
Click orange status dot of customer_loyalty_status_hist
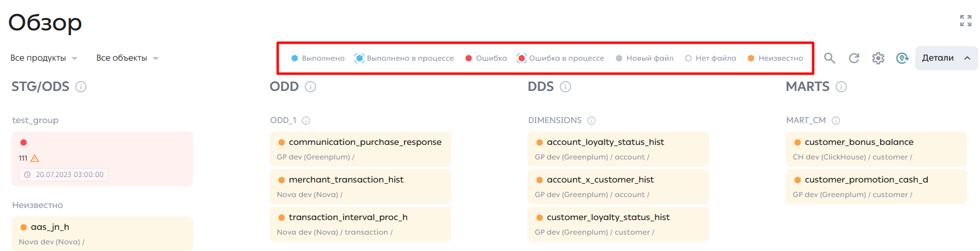tap(540, 218)
